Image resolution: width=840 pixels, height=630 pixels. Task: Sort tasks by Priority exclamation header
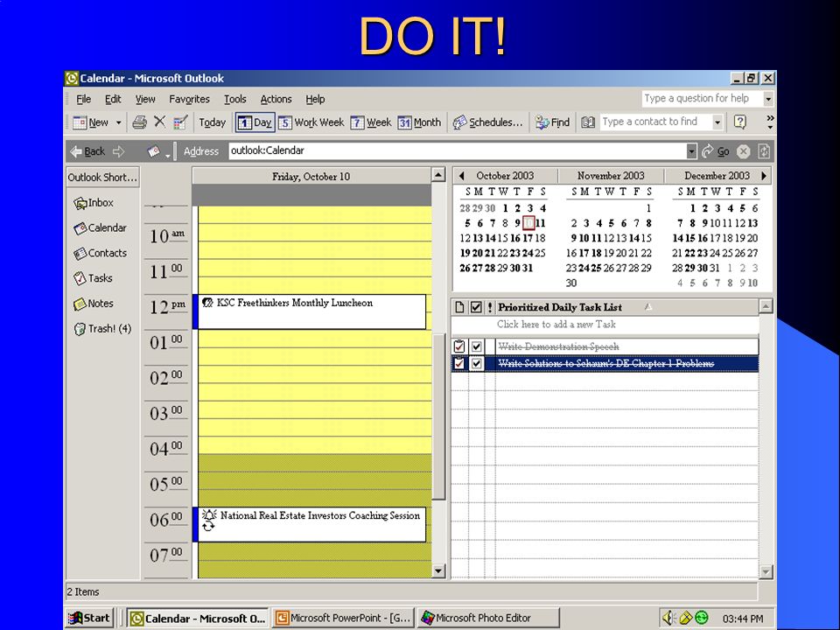click(x=490, y=307)
